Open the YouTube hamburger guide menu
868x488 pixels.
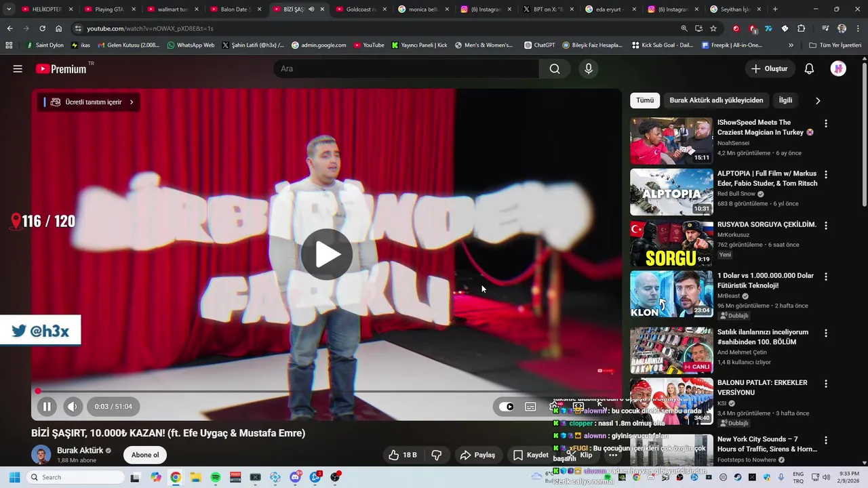18,68
